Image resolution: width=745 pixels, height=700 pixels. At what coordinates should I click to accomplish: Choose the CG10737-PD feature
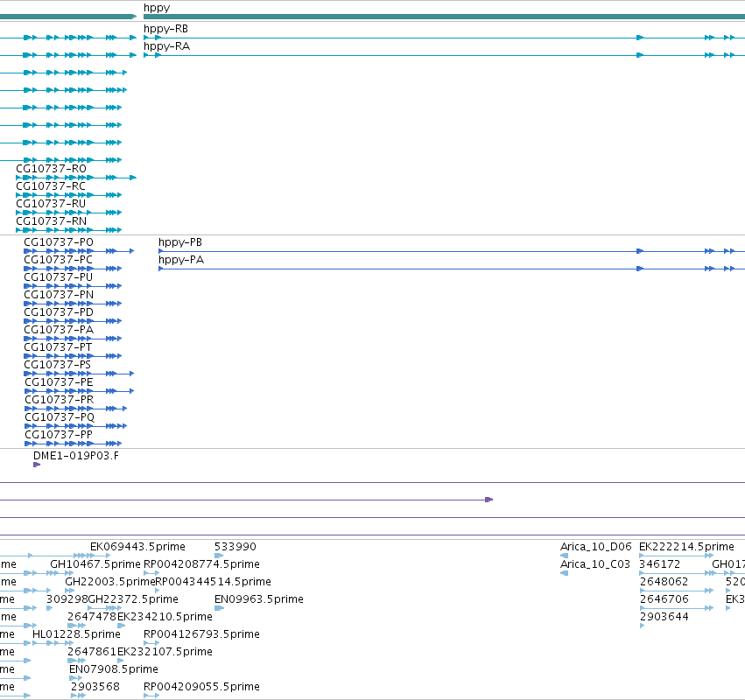(59, 312)
